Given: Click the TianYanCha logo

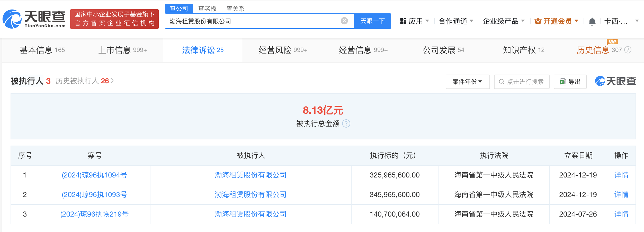Looking at the screenshot, I should 34,19.
